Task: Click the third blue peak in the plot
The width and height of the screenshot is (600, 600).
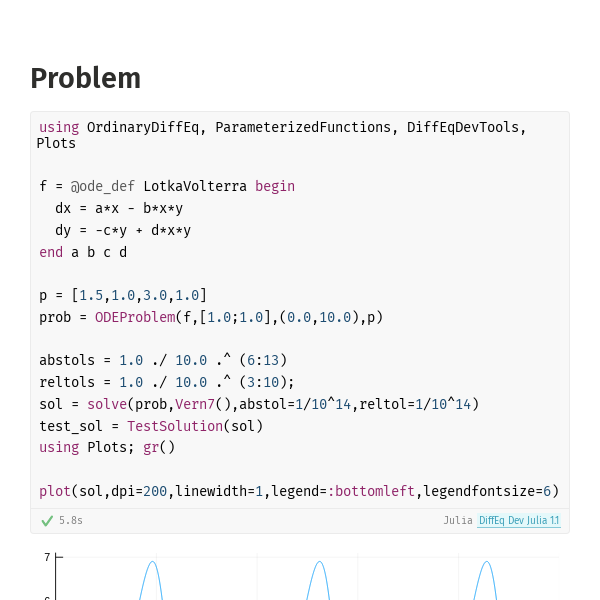Action: [x=486, y=562]
